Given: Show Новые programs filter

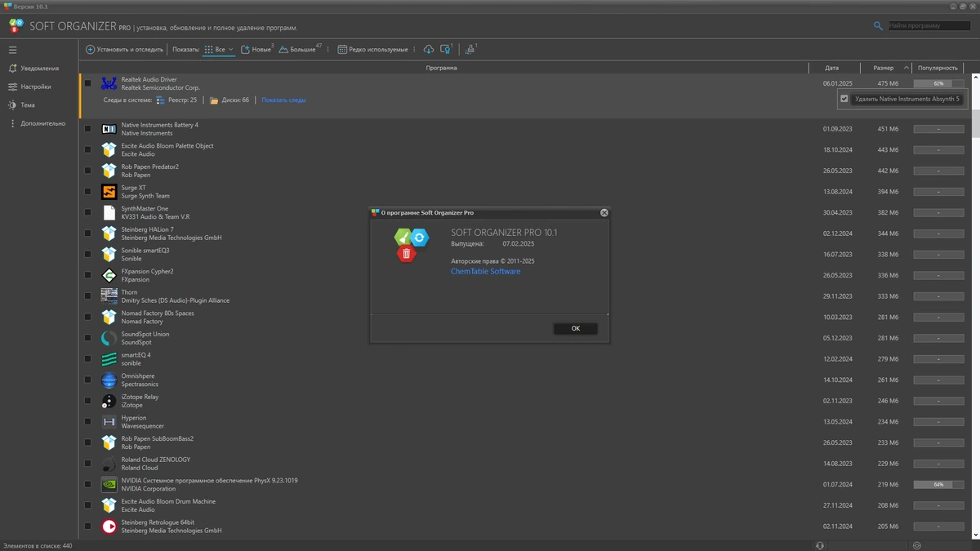Looking at the screenshot, I should click(256, 50).
